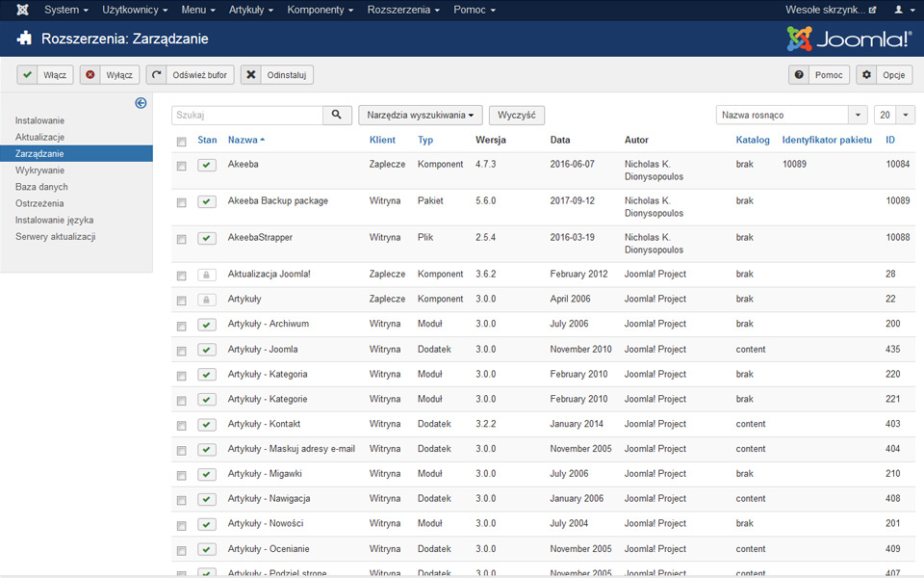This screenshot has height=578, width=924.
Task: Toggle status icon for Artykuły - Migawki
Action: (206, 474)
